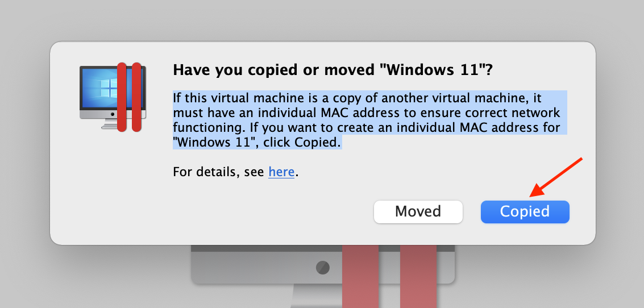Open the "here" details link
Screen dimensions: 644x308
(281, 172)
